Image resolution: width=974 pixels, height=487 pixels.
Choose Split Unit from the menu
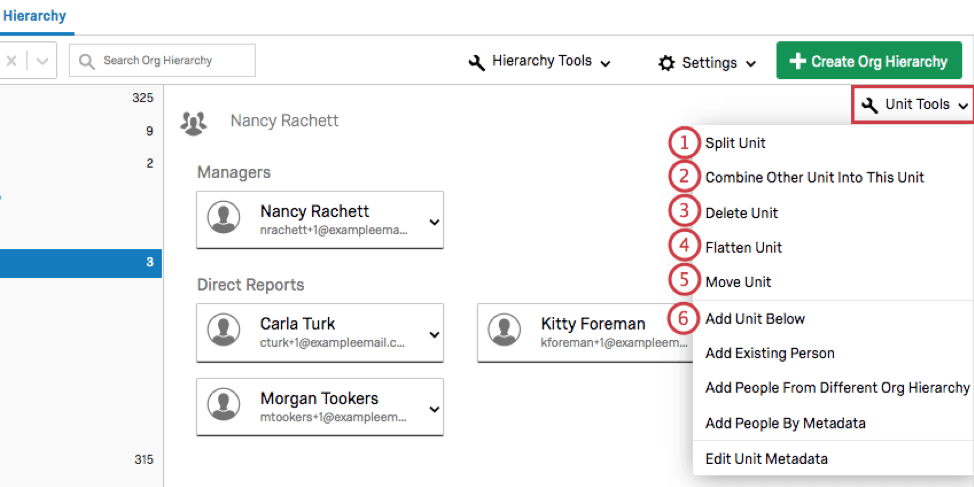point(735,143)
